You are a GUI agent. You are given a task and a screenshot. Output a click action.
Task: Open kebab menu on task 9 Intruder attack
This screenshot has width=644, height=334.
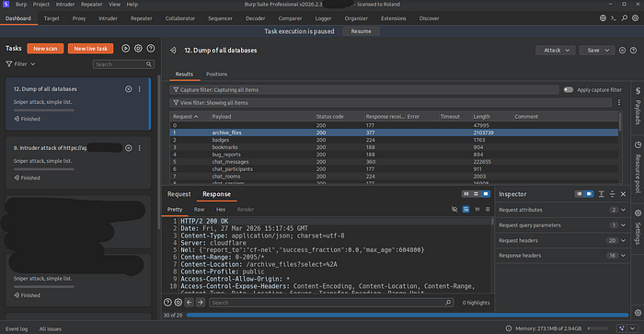[140, 148]
